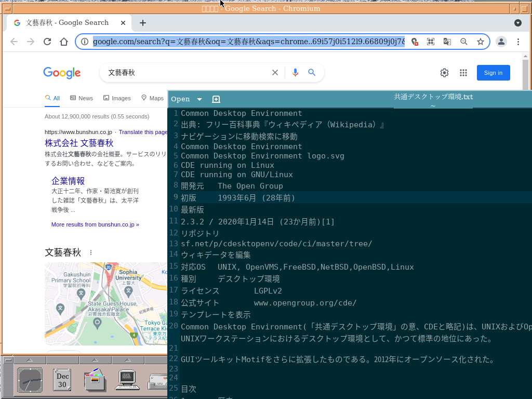Open the CDE file manager drawer icon
Screen dimensions: 532x399
point(95,379)
